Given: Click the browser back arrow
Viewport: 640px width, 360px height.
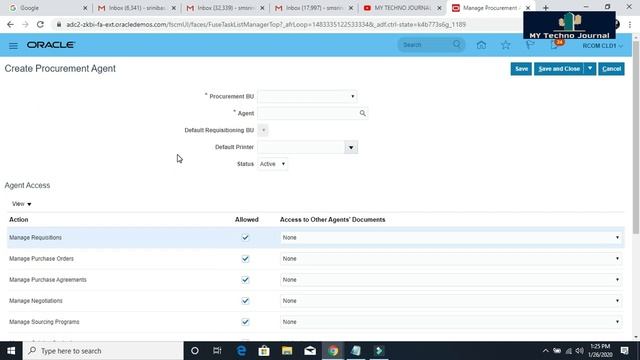Looking at the screenshot, I should click(x=10, y=24).
